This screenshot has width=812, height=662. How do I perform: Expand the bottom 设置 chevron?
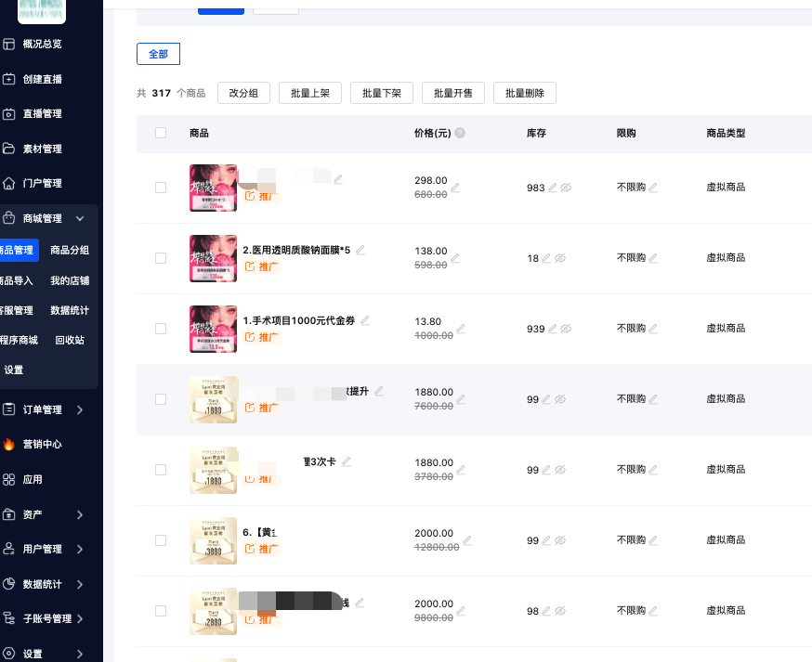[80, 655]
